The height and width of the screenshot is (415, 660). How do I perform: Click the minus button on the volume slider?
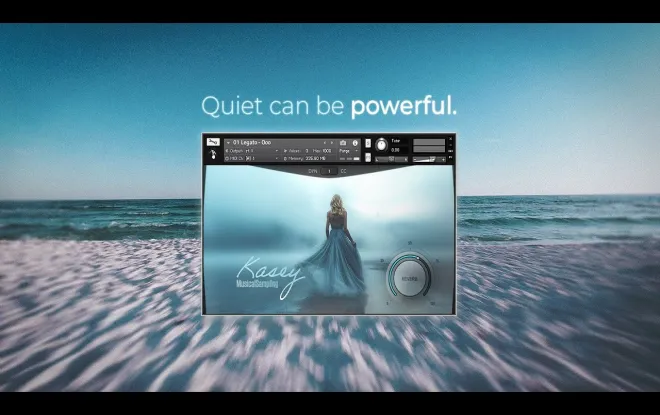(x=415, y=160)
